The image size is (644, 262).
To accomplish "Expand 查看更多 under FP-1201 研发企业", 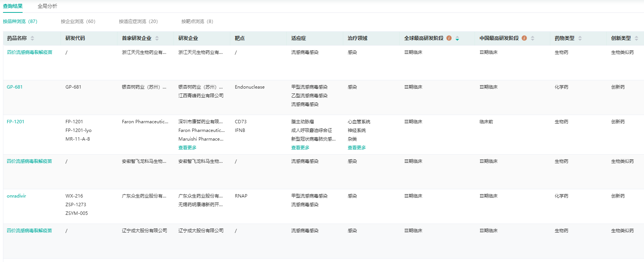I will (187, 148).
